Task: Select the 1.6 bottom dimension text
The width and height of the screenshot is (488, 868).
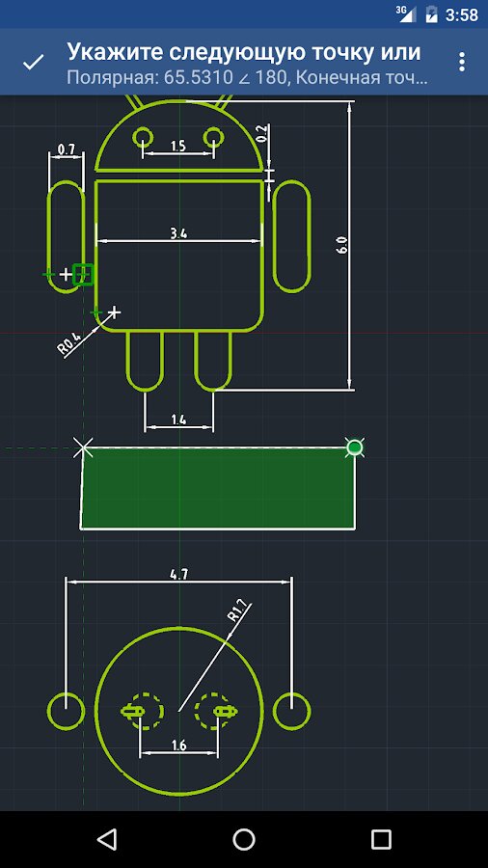Action: click(x=178, y=746)
